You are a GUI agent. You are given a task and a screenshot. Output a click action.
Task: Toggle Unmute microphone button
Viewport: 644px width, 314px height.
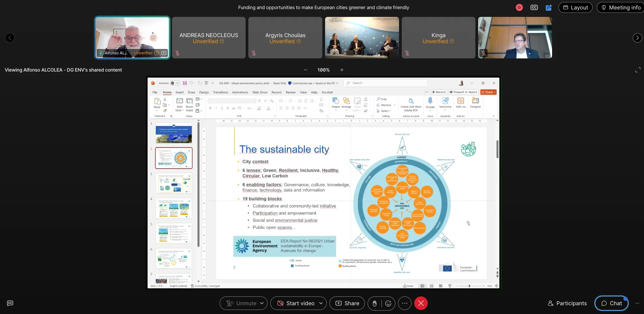tap(241, 303)
